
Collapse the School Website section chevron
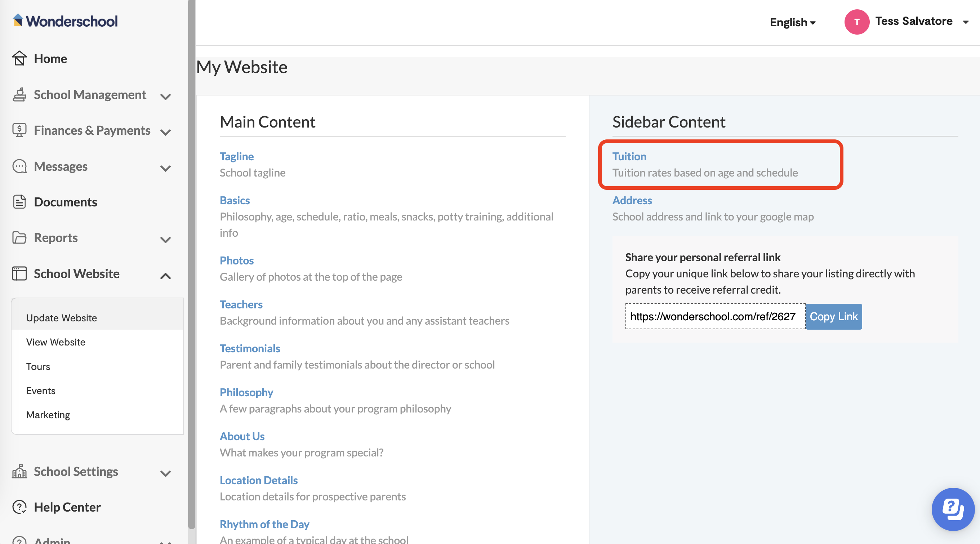tap(165, 276)
